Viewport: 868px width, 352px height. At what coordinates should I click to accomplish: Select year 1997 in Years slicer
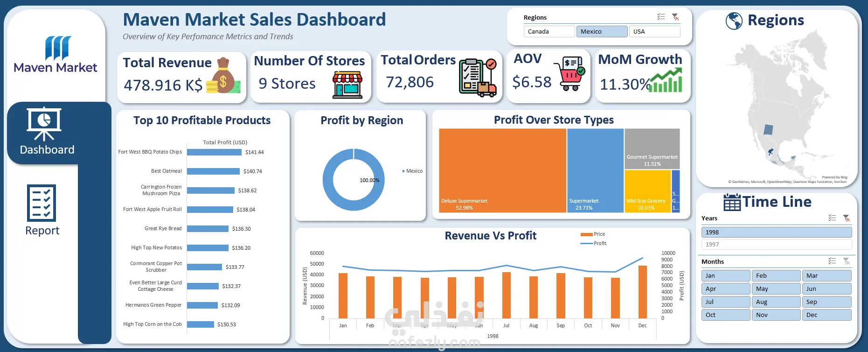coord(777,244)
